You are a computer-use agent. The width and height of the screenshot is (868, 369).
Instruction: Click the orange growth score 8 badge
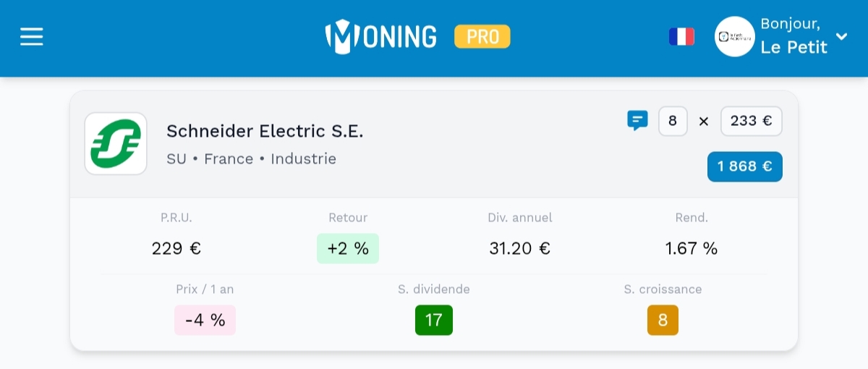[x=663, y=320]
